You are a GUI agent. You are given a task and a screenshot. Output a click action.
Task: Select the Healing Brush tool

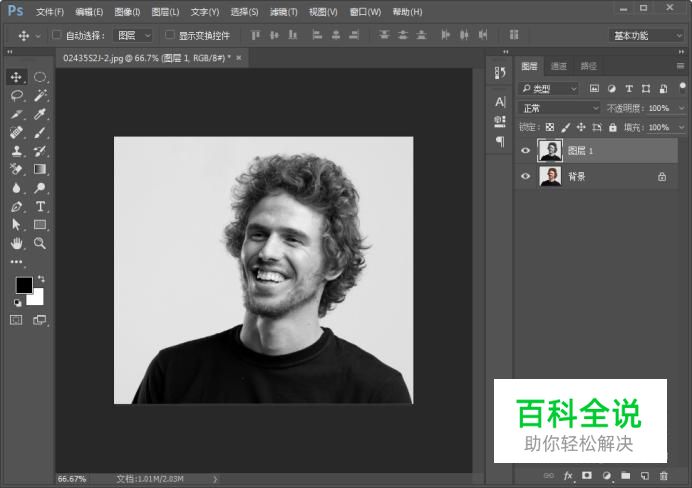point(16,132)
